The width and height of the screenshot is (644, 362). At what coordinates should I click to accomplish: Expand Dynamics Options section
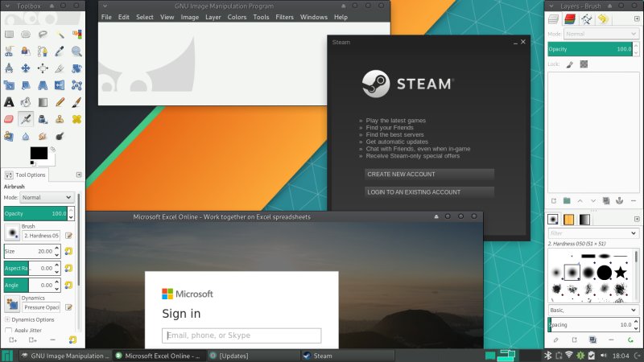[x=7, y=319]
